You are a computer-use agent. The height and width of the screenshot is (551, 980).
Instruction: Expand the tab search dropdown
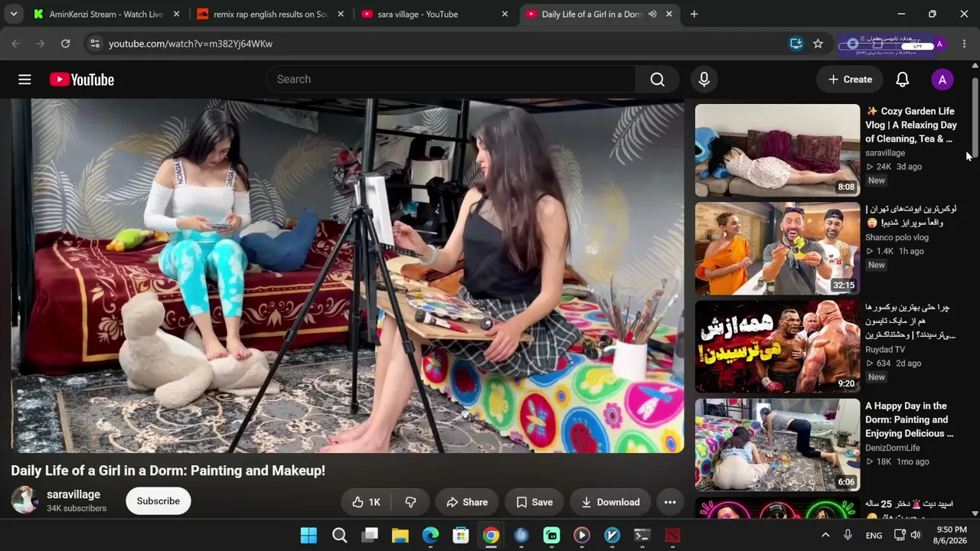coord(15,14)
